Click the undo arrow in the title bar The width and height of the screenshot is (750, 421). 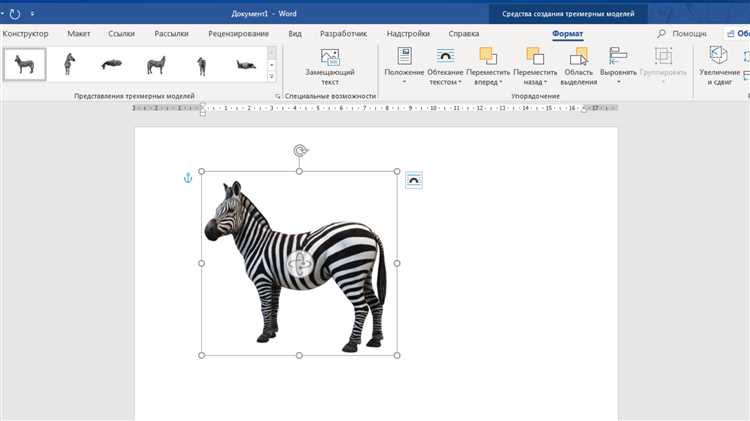tap(14, 14)
